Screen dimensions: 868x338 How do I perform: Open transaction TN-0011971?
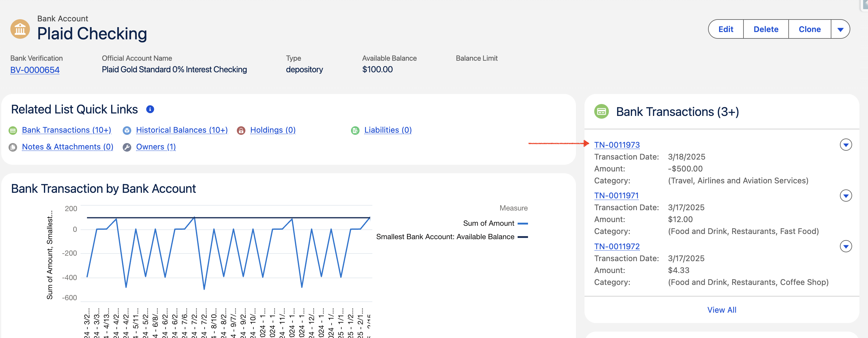point(616,196)
